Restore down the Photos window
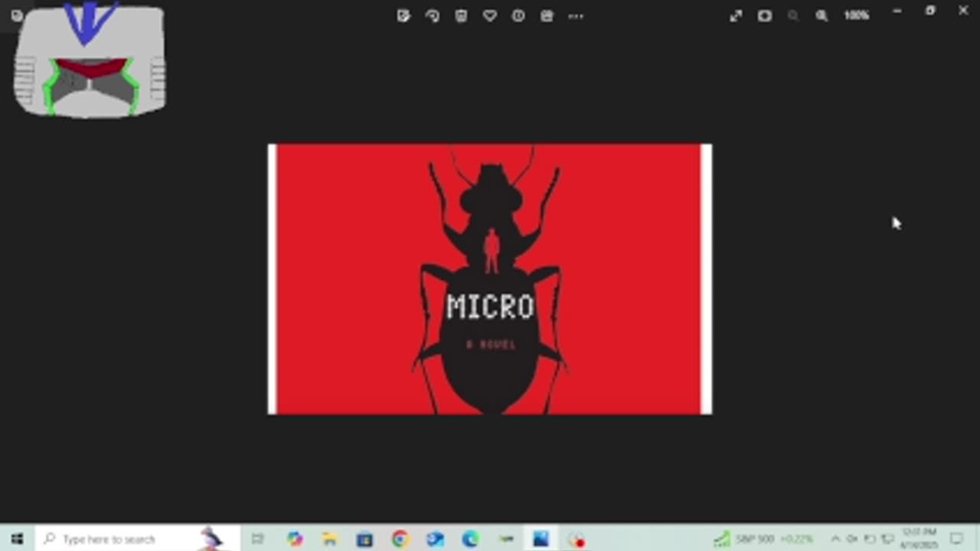This screenshot has width=980, height=551. [x=930, y=11]
